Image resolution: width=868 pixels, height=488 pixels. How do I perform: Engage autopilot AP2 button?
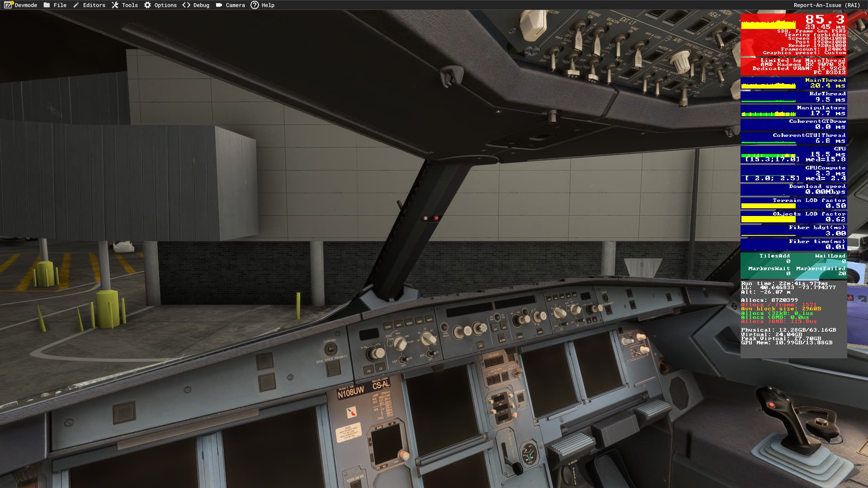tap(504, 325)
